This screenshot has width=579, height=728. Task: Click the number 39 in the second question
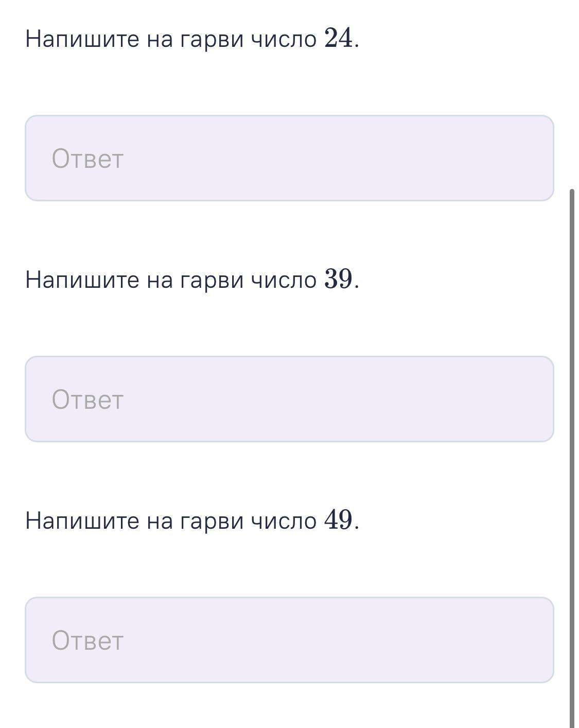pos(339,279)
